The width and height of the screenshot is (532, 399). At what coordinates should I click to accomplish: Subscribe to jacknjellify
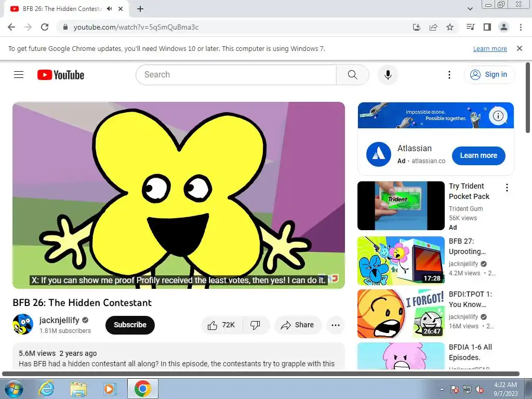[130, 325]
